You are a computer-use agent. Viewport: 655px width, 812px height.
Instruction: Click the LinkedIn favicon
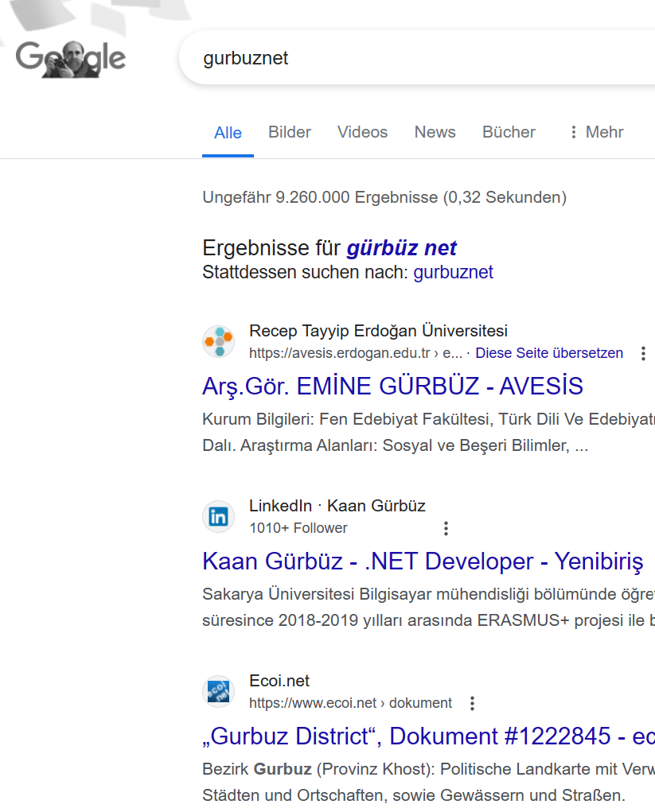tap(219, 517)
